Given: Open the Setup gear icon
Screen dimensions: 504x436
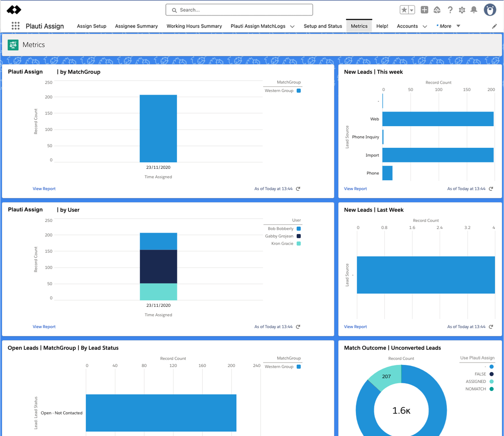Looking at the screenshot, I should point(462,10).
